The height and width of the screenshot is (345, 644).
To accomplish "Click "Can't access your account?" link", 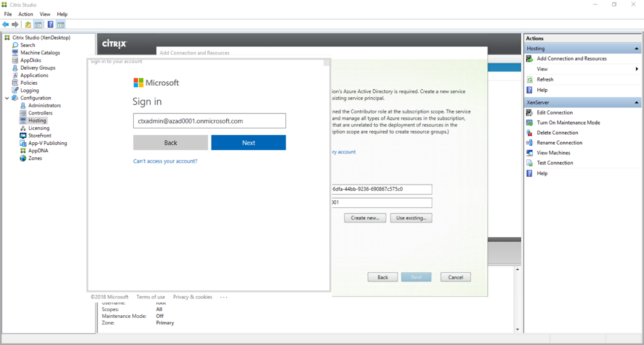I will (165, 161).
